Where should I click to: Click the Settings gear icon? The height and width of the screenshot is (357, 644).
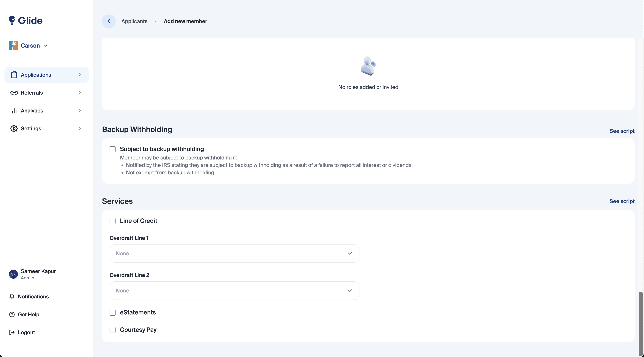tap(14, 129)
